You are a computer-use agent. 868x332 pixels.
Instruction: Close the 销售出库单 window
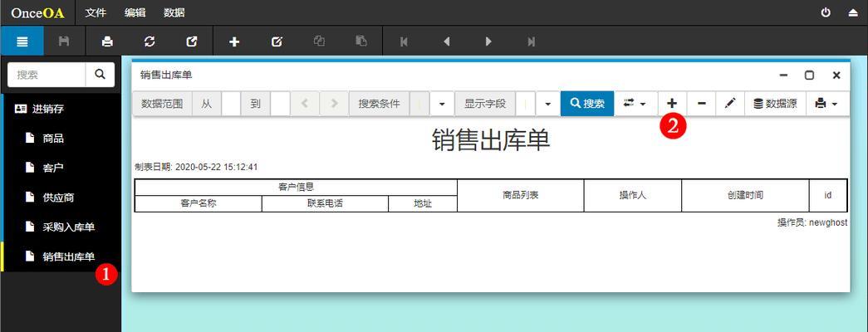836,76
